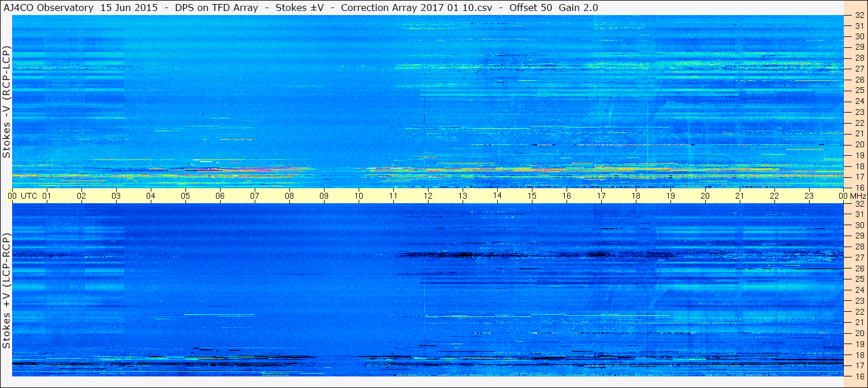Click the 'Offset 50' value

pos(530,8)
